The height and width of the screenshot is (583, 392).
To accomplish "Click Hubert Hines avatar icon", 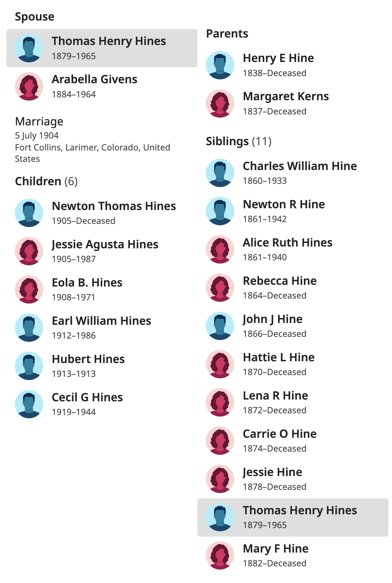I will (29, 366).
